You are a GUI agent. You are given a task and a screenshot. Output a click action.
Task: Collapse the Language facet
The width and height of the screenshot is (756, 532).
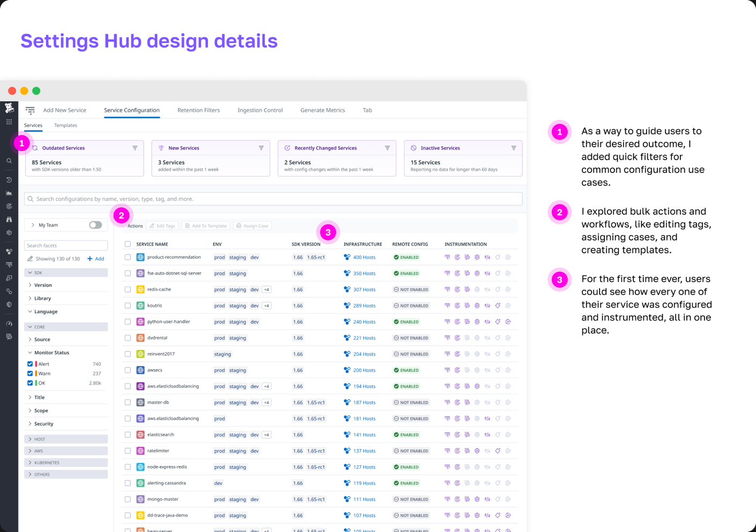pyautogui.click(x=30, y=311)
